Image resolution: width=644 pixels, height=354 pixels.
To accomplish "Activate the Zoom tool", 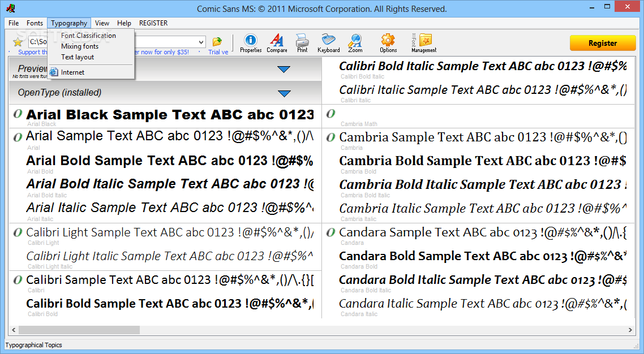I will point(355,43).
